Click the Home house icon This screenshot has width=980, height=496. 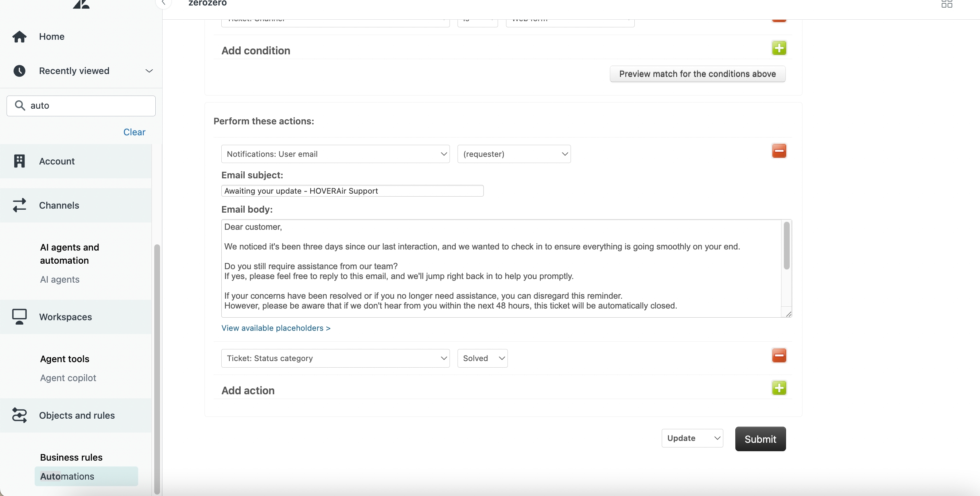coord(19,36)
